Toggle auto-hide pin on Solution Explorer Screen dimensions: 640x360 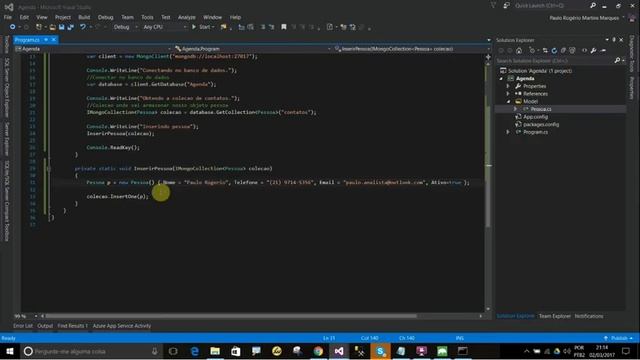tap(614, 40)
